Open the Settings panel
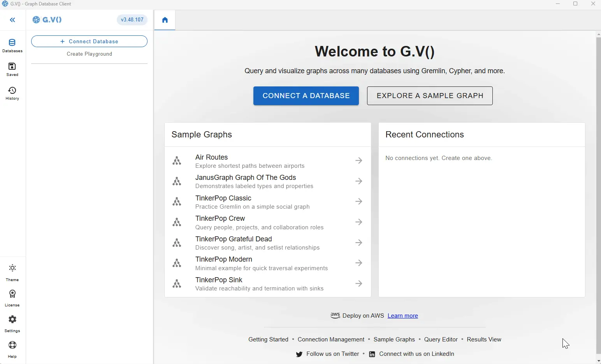Screen dimensions: 601x364 coord(12,323)
